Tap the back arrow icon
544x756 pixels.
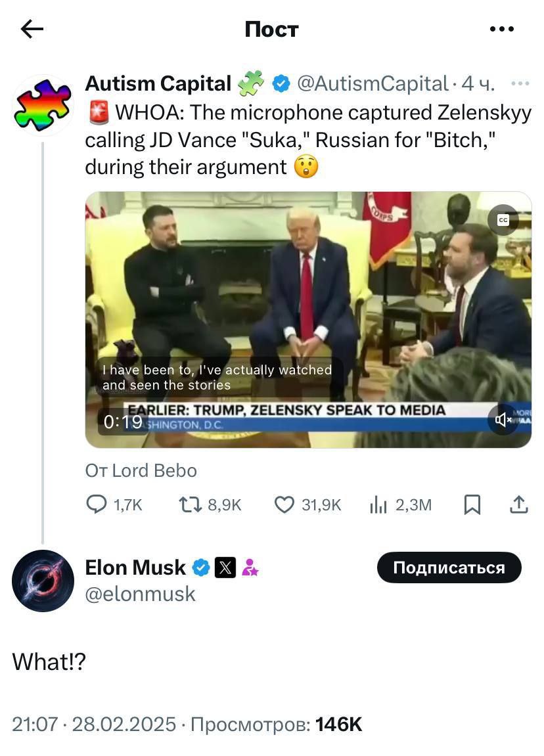[32, 28]
